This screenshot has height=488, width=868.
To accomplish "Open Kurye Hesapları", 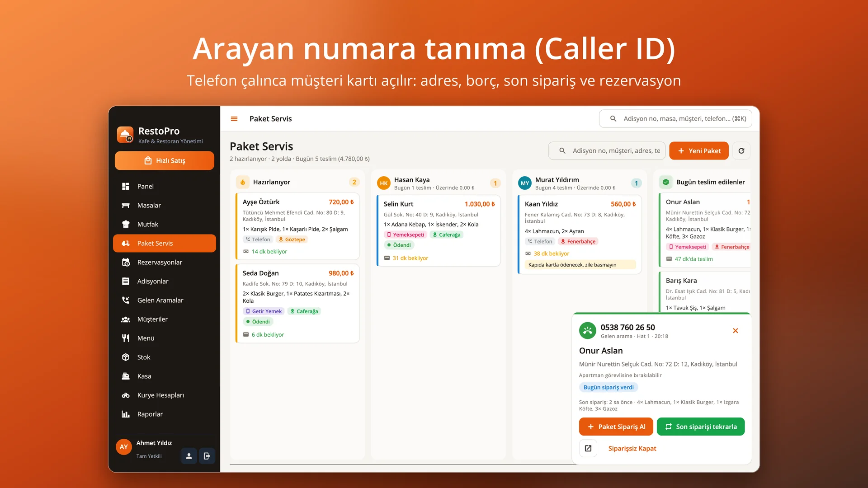I will coord(165,395).
